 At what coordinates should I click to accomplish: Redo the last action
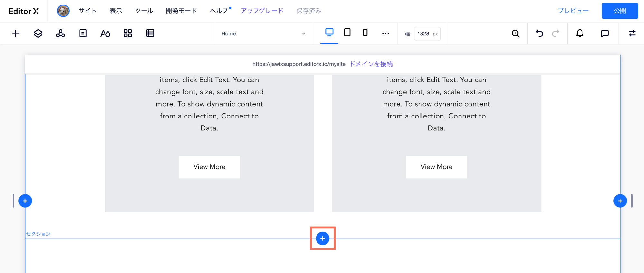coord(555,33)
